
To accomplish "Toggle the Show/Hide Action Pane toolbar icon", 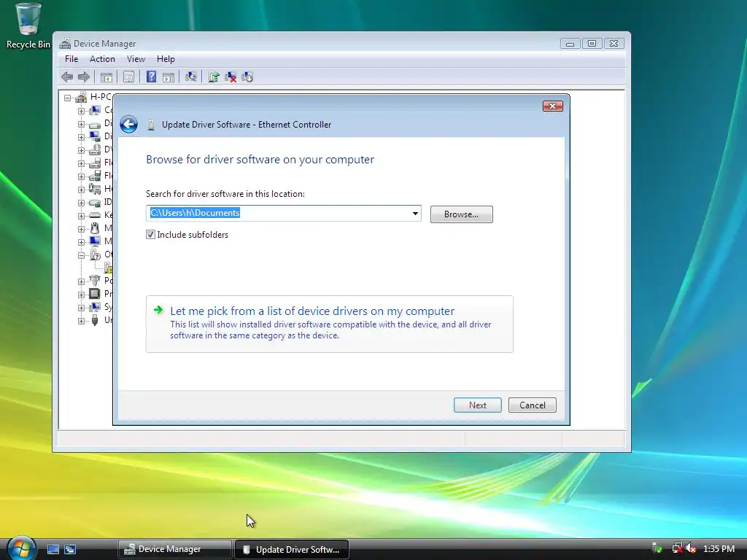I will pos(169,77).
